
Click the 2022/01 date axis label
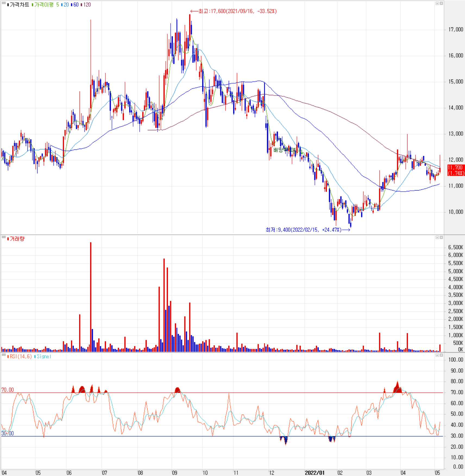point(315,473)
